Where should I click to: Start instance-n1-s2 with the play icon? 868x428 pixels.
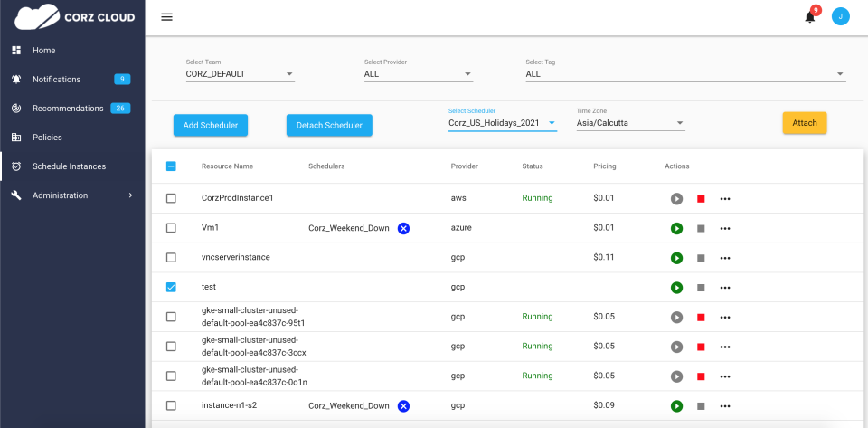click(676, 405)
